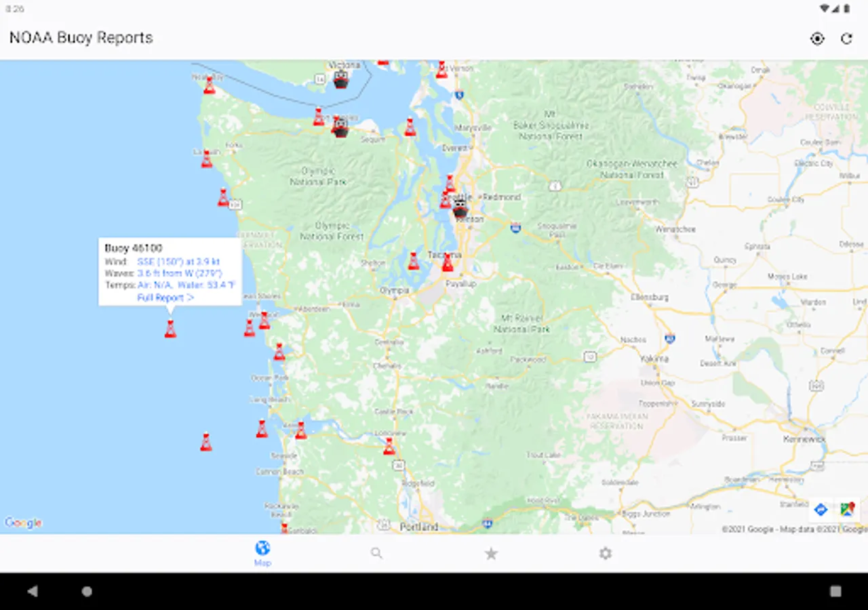Screen dimensions: 868x610
Task: Tap the far offshore buoy west of Seaside
Action: pyautogui.click(x=206, y=443)
